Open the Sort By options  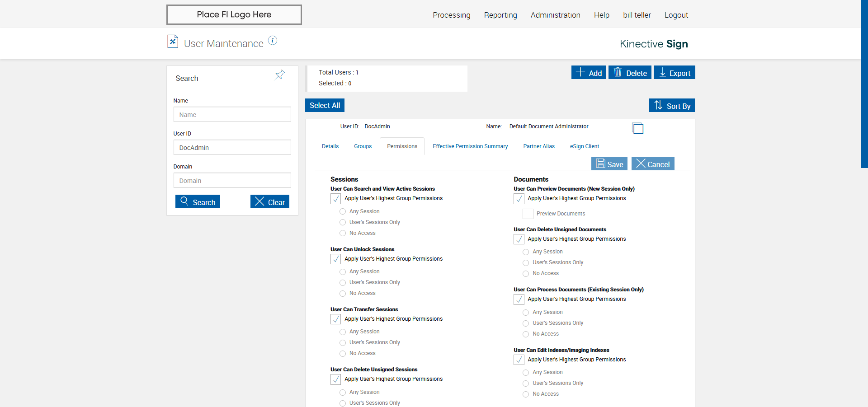tap(672, 106)
